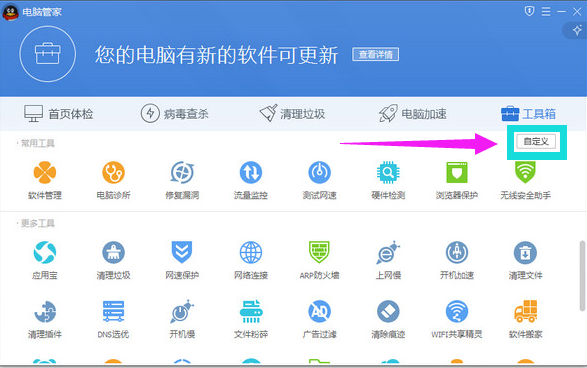Image resolution: width=587 pixels, height=368 pixels.
Task: Open the 清理文件 tool
Action: (525, 261)
